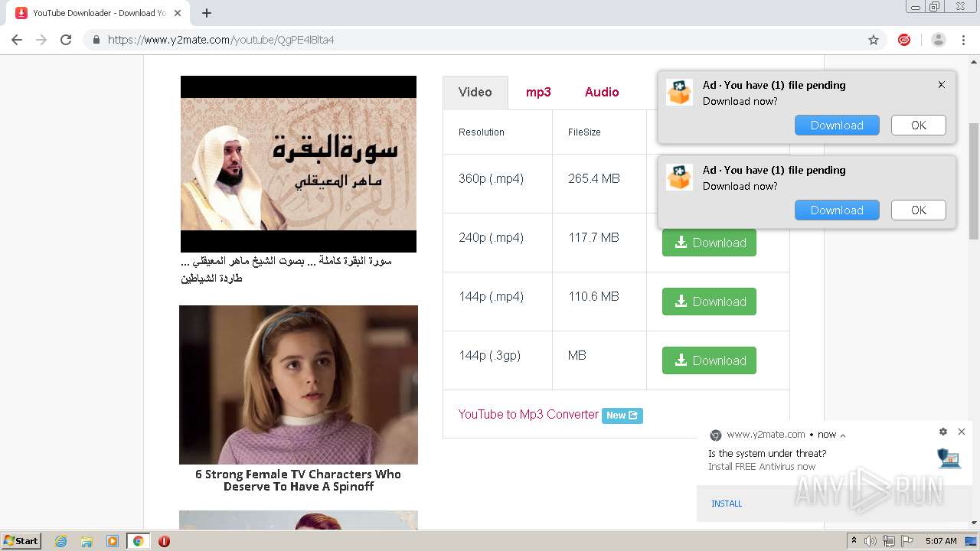Select the YouTube Downloader browser tab
Screen dimensions: 980x551
tap(100, 13)
